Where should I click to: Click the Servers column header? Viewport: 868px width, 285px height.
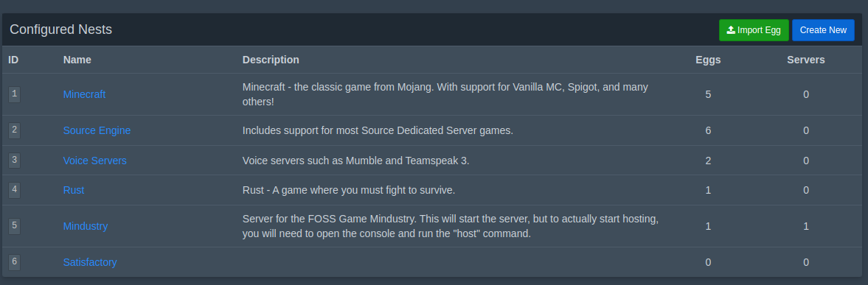[806, 60]
